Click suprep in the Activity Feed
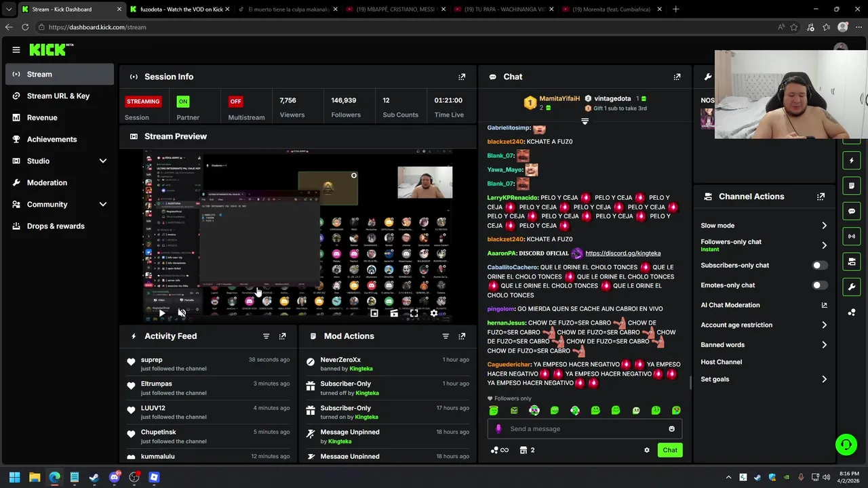868x488 pixels. pos(151,360)
